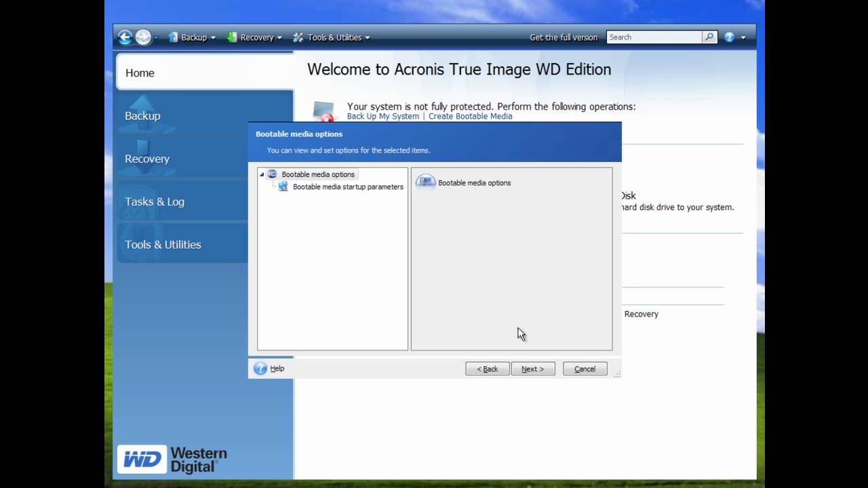Screen dimensions: 868x488
Task: Click the forward navigation arrow icon
Action: tap(142, 37)
